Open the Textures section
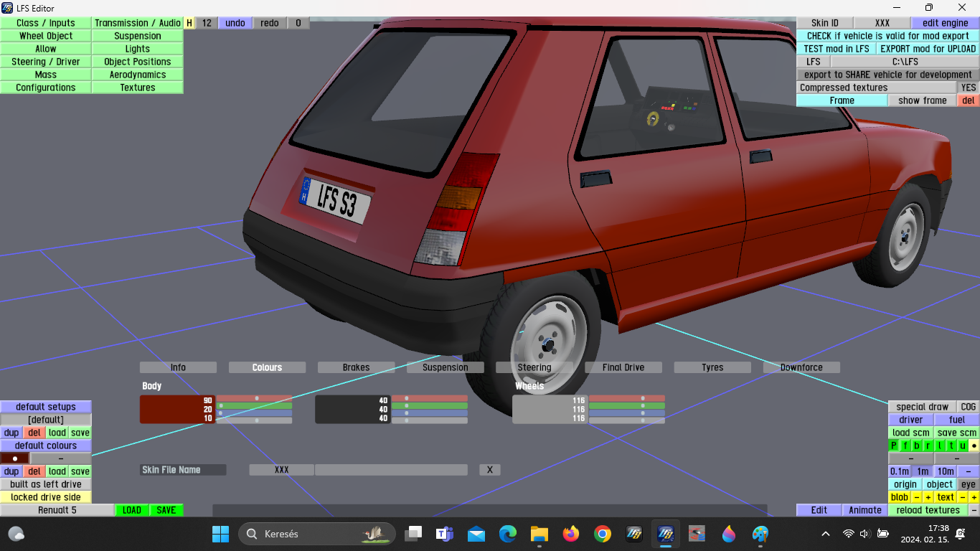The height and width of the screenshot is (551, 980). (x=138, y=88)
